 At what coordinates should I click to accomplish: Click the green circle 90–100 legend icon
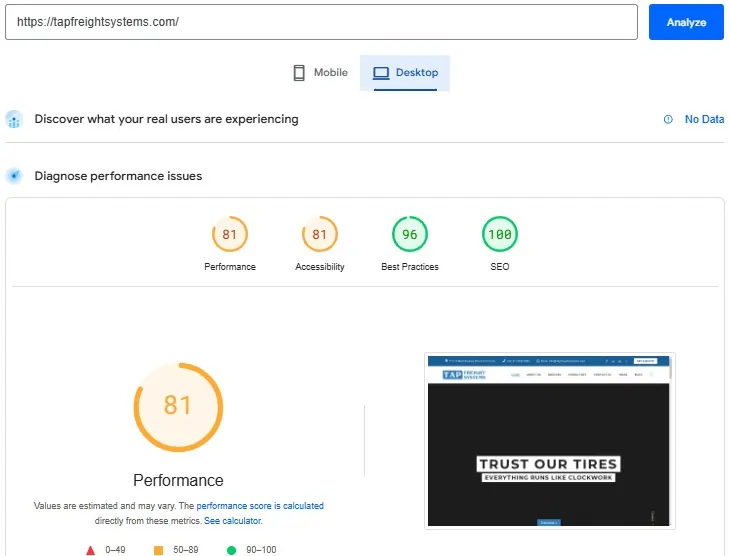coord(231,550)
